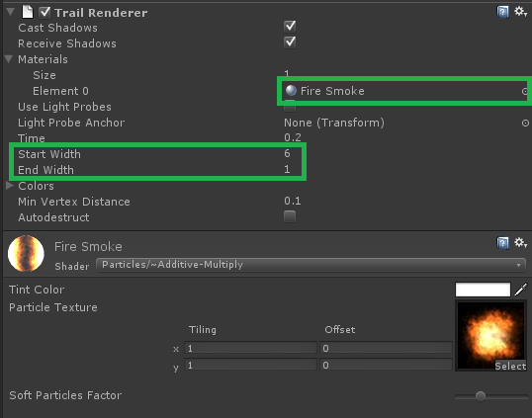Expand the Colors foldout arrow

[x=10, y=186]
